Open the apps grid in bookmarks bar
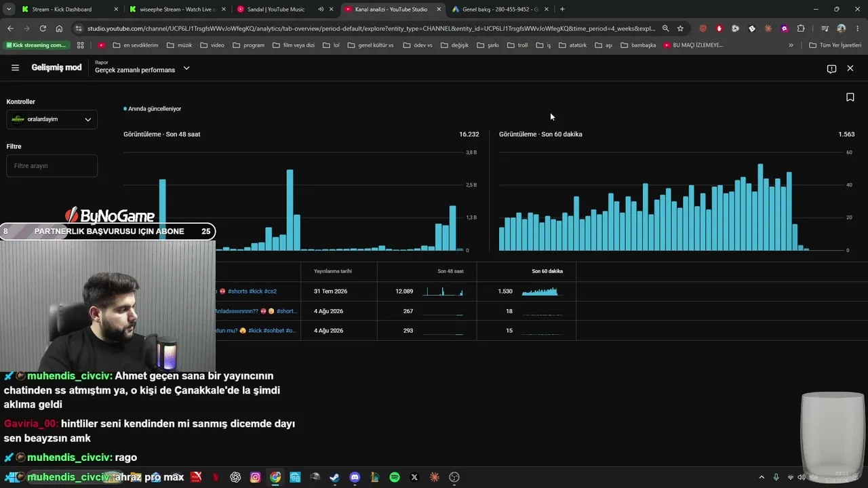Image resolution: width=868 pixels, height=488 pixels. 81,45
